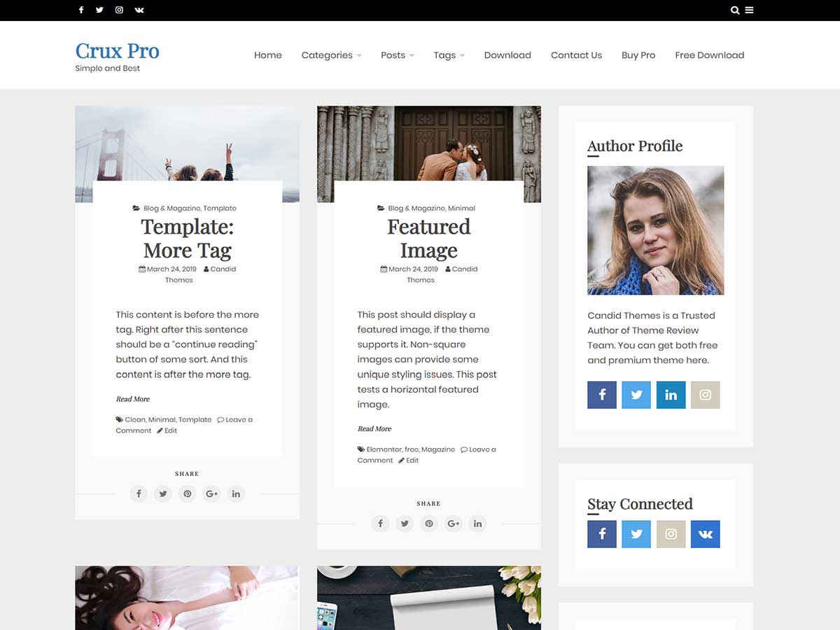Expand the Categories dropdown menu
The height and width of the screenshot is (630, 840).
331,55
